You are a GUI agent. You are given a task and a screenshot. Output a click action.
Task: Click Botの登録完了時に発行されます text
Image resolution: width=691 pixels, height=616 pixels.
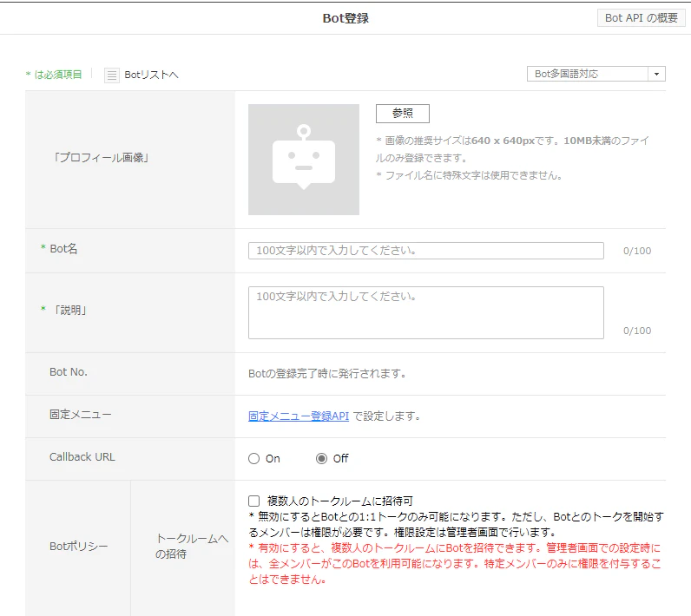click(327, 374)
